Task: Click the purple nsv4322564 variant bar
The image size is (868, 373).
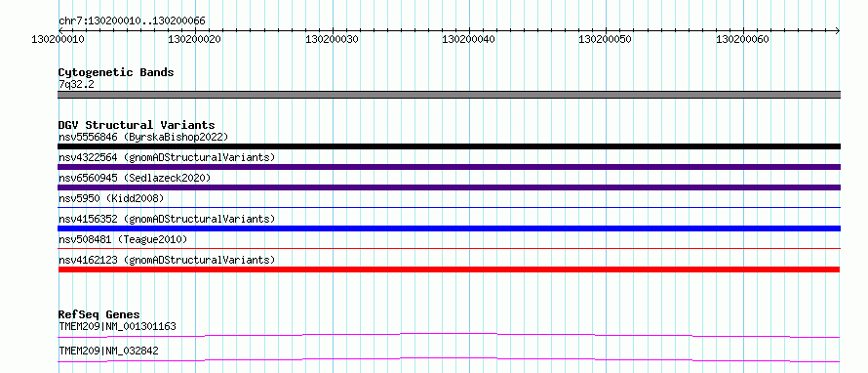Action: (x=449, y=167)
